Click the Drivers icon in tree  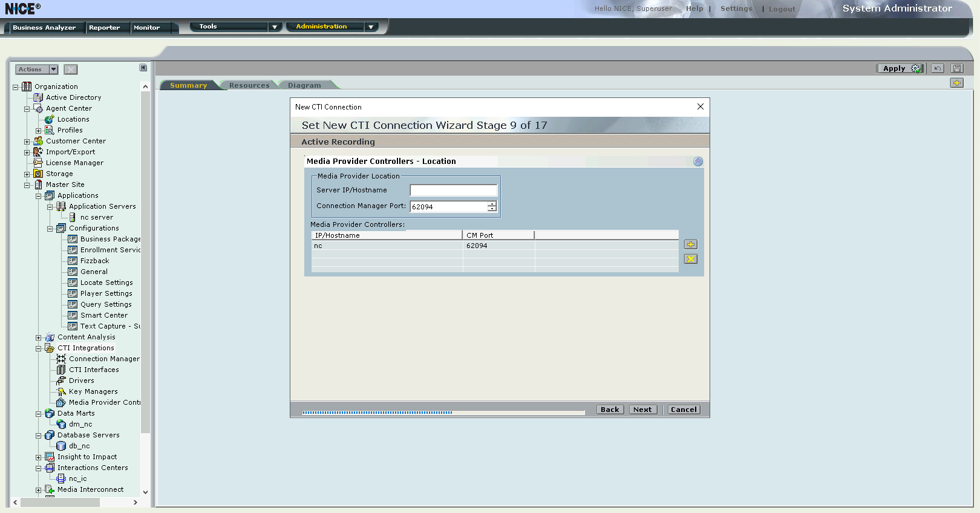pos(61,381)
